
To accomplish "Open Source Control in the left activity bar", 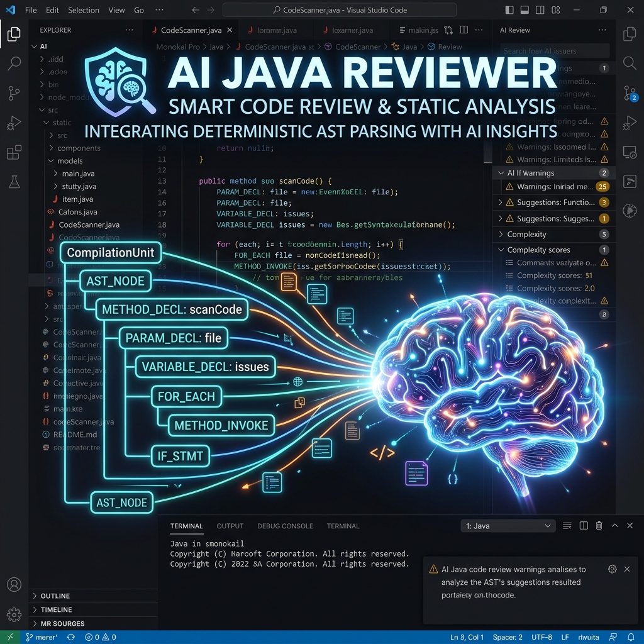I will (x=14, y=93).
